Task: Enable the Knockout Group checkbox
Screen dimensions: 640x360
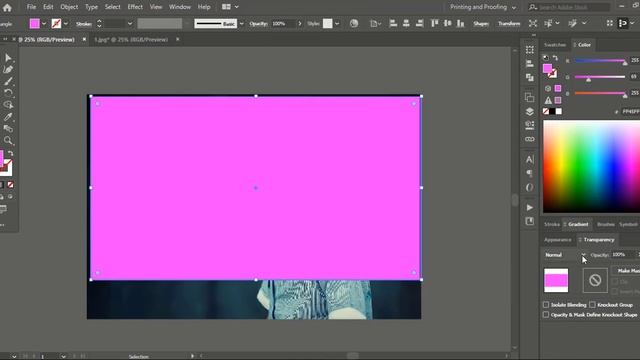Action: [593, 305]
